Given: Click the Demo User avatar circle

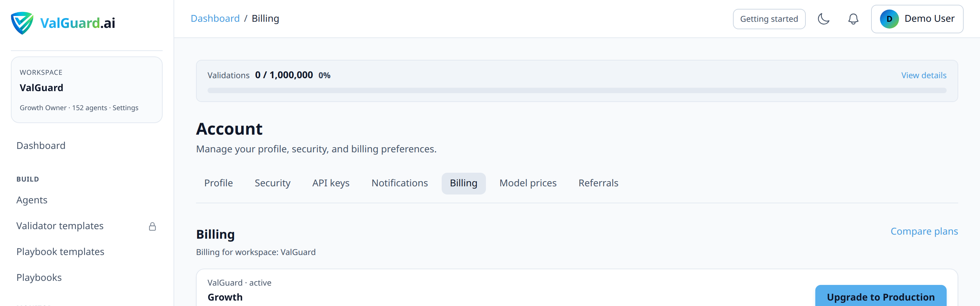Looking at the screenshot, I should 889,19.
